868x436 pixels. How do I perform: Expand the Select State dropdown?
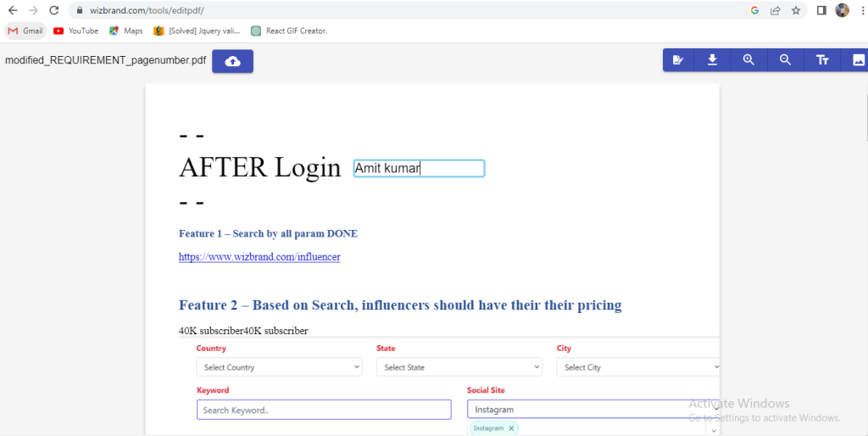click(x=459, y=367)
